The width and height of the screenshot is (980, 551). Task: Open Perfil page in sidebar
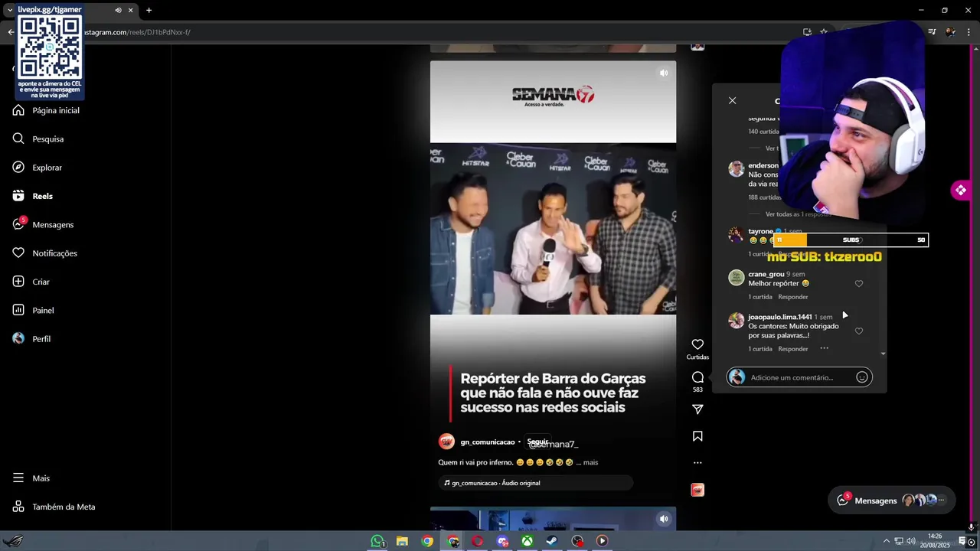31,339
